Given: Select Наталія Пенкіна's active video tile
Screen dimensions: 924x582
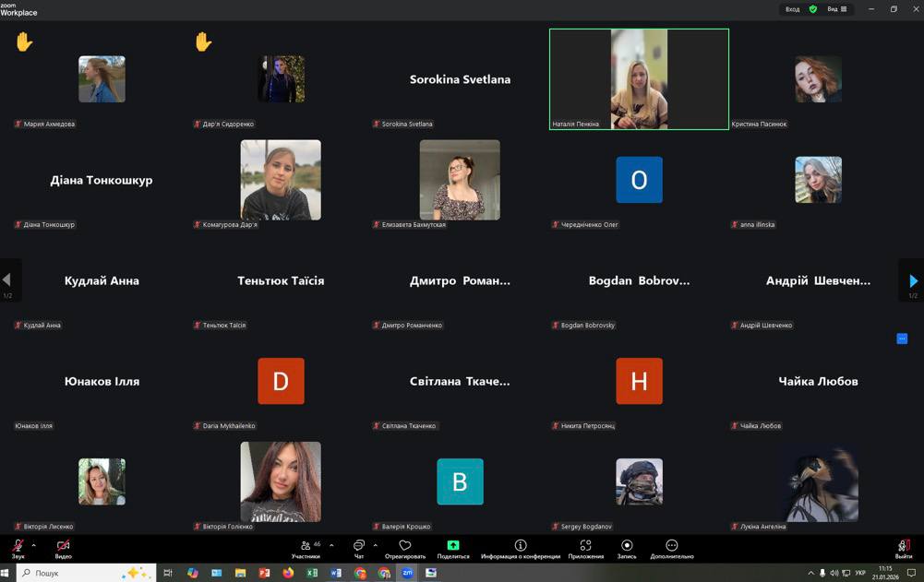Looking at the screenshot, I should coord(639,79).
